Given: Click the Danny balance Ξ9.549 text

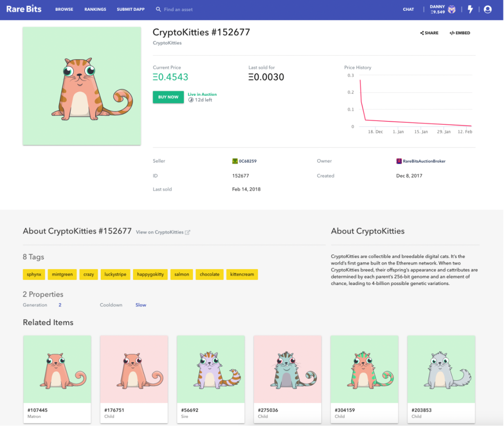Looking at the screenshot, I should 438,12.
